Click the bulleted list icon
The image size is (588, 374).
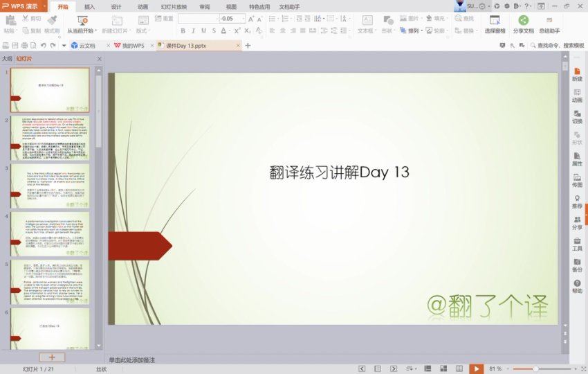[x=273, y=19]
